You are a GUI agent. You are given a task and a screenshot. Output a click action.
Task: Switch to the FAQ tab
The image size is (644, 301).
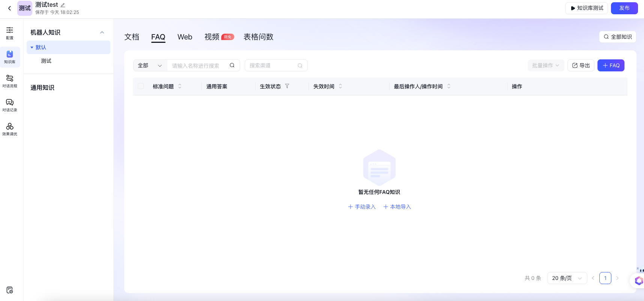(x=158, y=37)
